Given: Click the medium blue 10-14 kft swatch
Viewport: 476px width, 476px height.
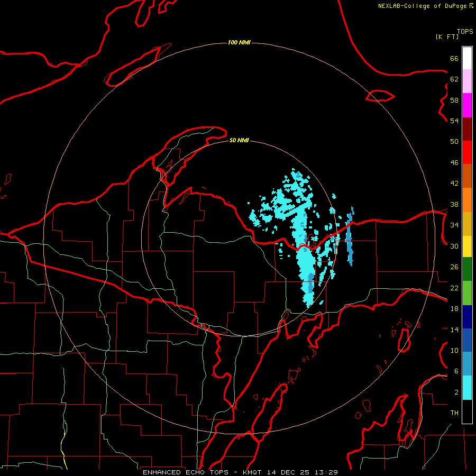Looking at the screenshot, I should 467,340.
